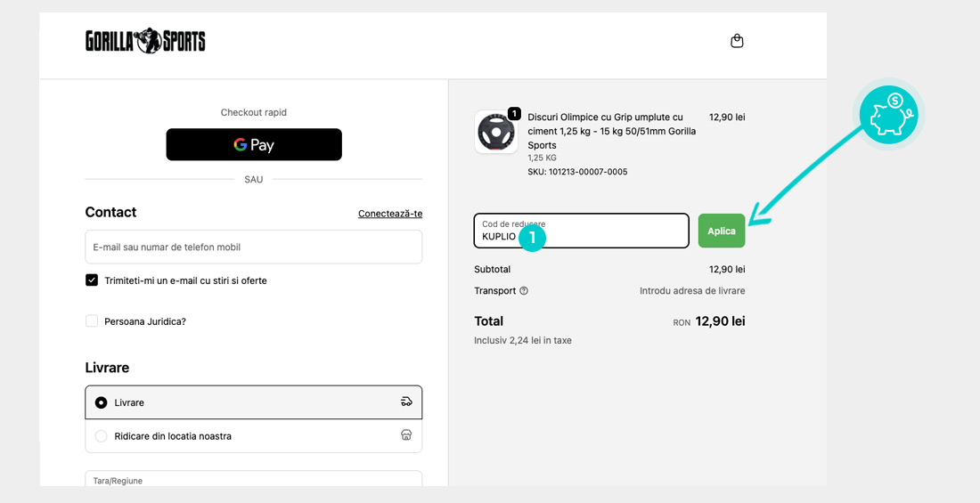Image resolution: width=980 pixels, height=503 pixels.
Task: Click the delivery truck icon
Action: coord(406,402)
